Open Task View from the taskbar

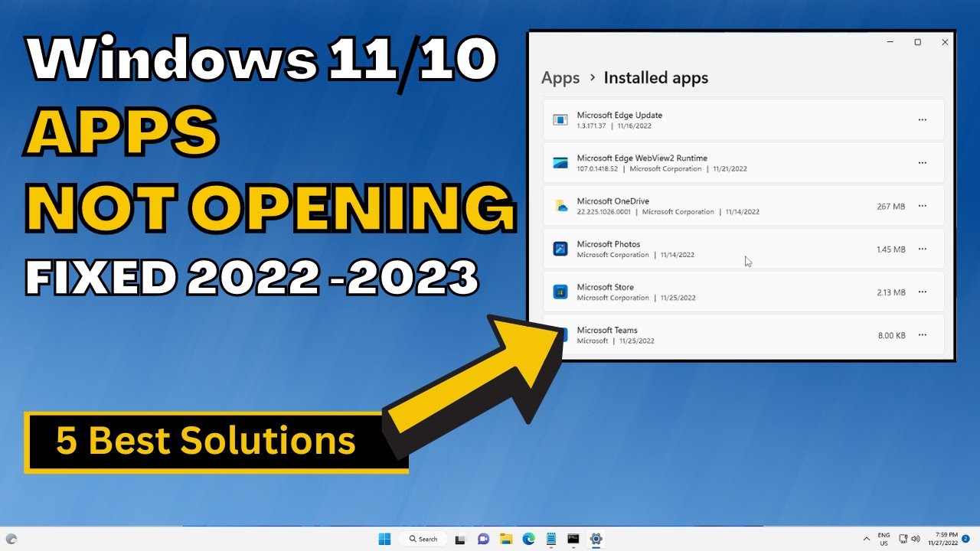click(x=460, y=539)
